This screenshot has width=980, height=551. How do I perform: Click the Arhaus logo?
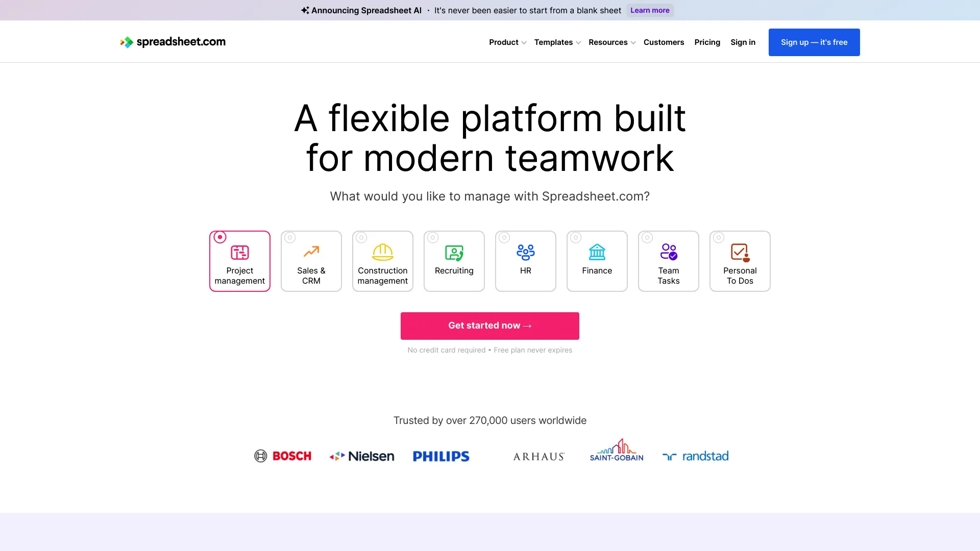(x=539, y=457)
